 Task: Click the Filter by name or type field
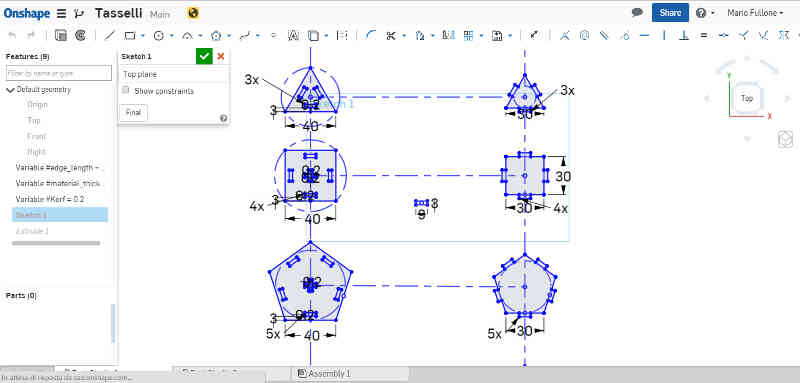pyautogui.click(x=59, y=73)
